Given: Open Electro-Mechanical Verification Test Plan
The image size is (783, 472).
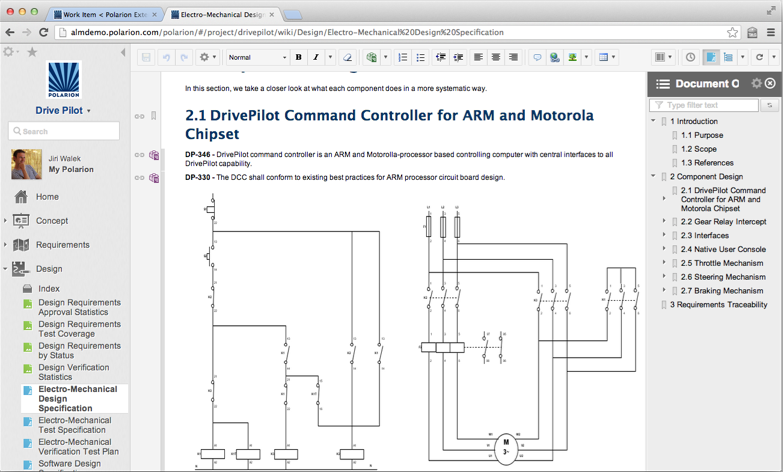Looking at the screenshot, I should pos(78,447).
